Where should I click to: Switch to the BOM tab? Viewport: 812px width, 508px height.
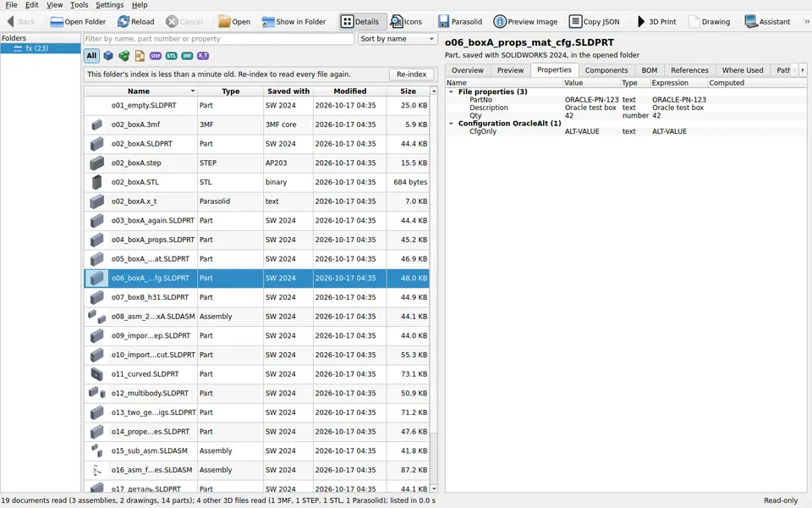(x=650, y=70)
